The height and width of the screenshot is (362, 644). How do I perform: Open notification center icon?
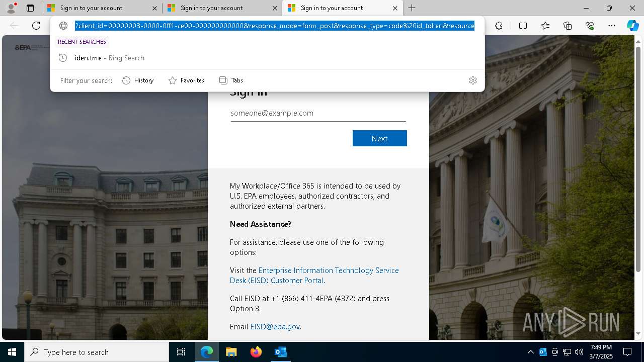627,352
